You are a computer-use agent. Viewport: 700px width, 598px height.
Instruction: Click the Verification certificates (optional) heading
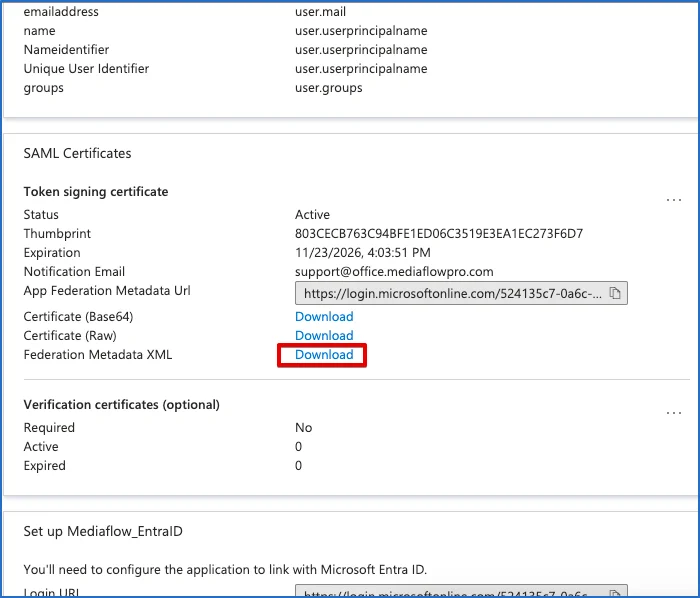tap(121, 405)
